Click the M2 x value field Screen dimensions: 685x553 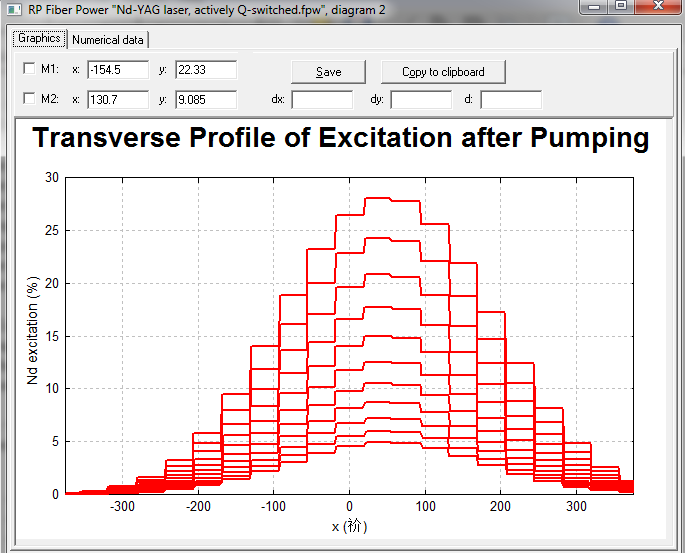coord(118,100)
